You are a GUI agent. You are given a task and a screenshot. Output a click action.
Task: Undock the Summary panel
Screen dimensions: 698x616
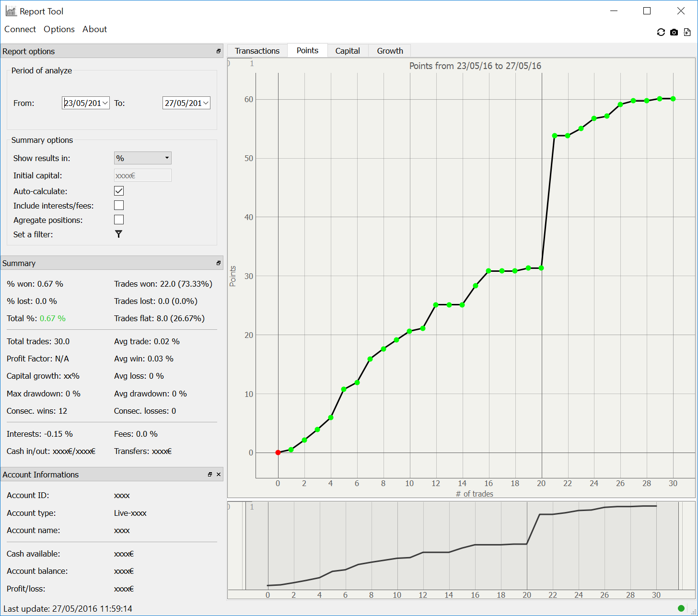click(x=219, y=263)
